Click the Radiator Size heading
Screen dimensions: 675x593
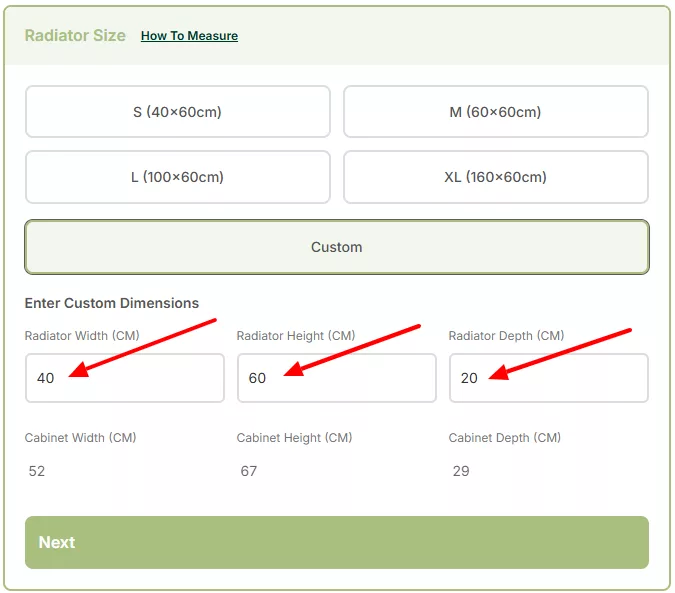click(75, 36)
